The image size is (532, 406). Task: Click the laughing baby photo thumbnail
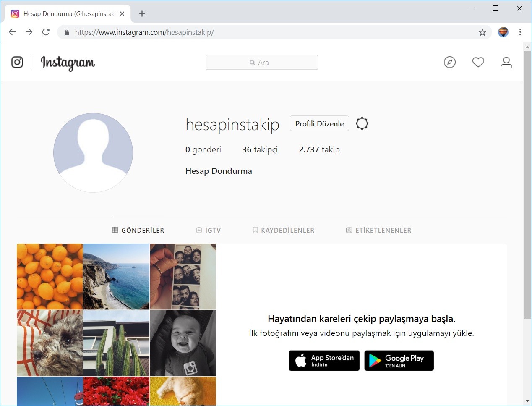click(x=183, y=343)
